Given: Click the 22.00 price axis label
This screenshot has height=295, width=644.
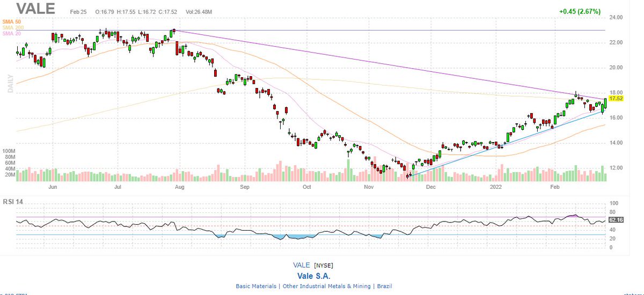Looking at the screenshot, I should (x=617, y=43).
